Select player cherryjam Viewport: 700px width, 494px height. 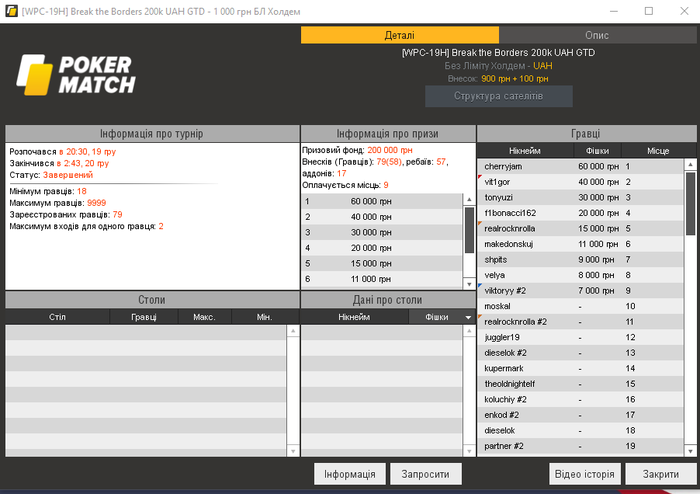[x=580, y=166]
